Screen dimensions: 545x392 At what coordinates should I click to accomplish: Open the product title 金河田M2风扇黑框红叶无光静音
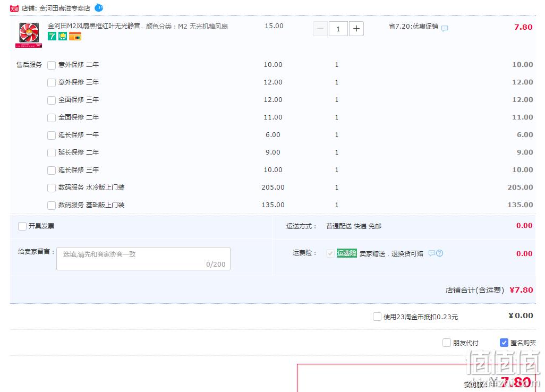point(95,26)
